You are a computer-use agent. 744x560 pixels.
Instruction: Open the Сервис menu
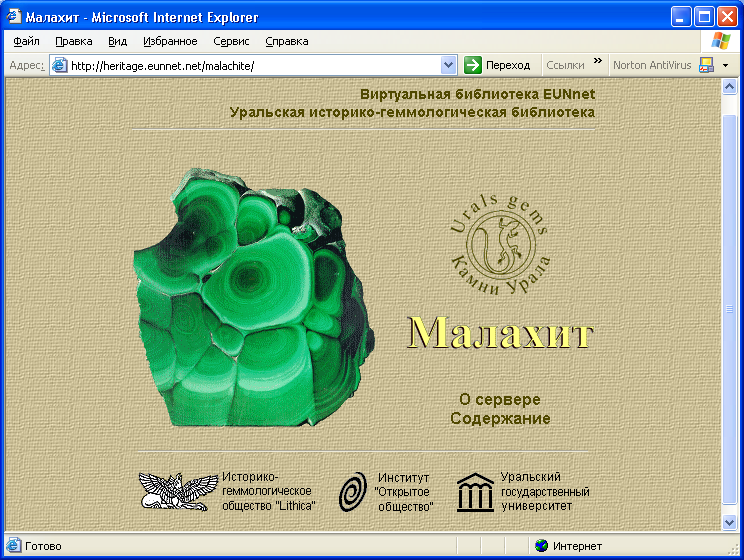(231, 41)
